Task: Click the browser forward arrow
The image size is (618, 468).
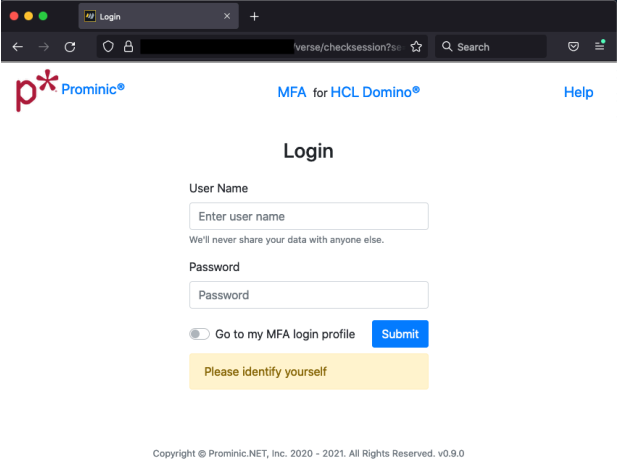Action: [44, 47]
